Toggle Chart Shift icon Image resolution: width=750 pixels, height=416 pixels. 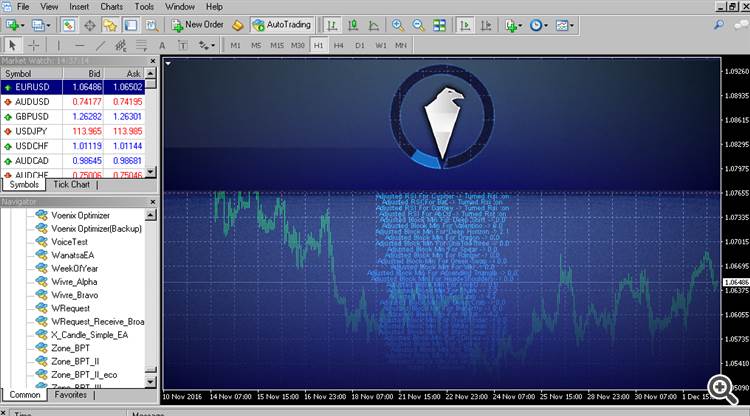486,25
